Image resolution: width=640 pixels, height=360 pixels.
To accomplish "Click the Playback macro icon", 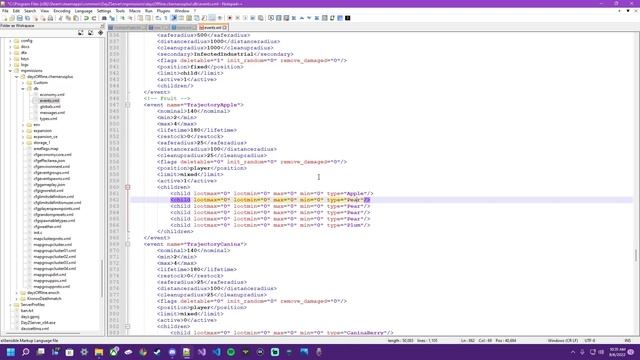I will pos(245,18).
